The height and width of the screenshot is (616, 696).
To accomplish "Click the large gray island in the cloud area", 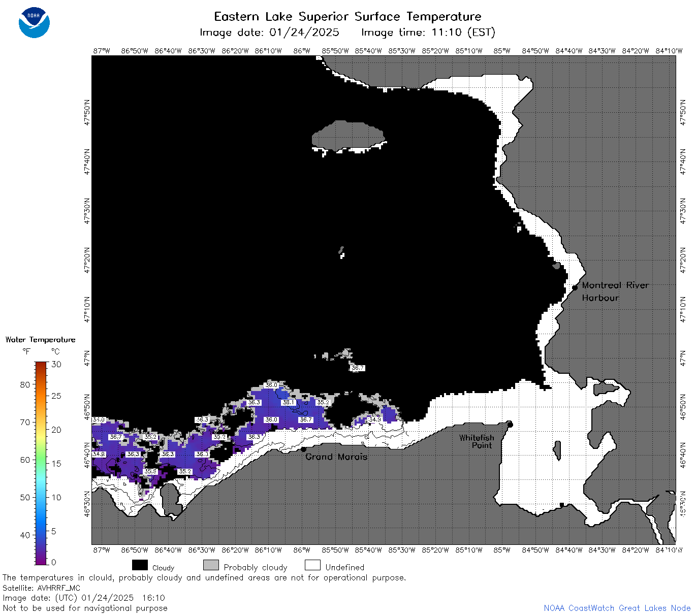I will (349, 136).
